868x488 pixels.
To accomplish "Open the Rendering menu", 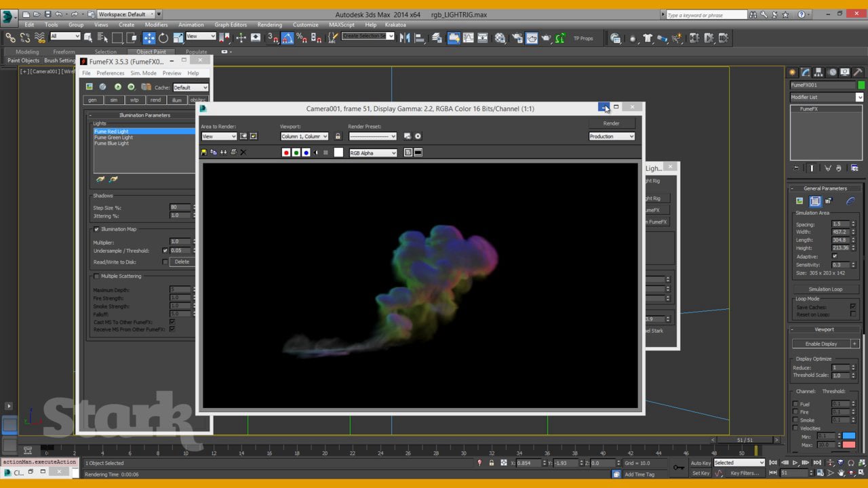I will click(x=269, y=25).
